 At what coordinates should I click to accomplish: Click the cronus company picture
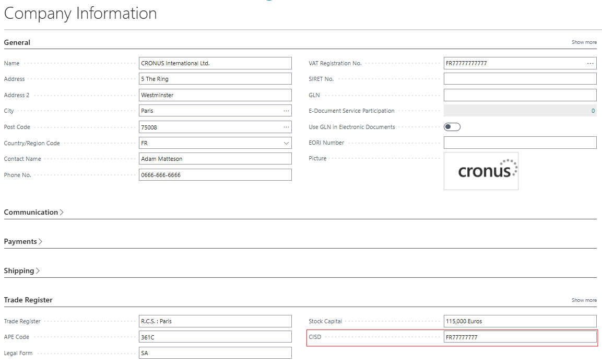(481, 171)
